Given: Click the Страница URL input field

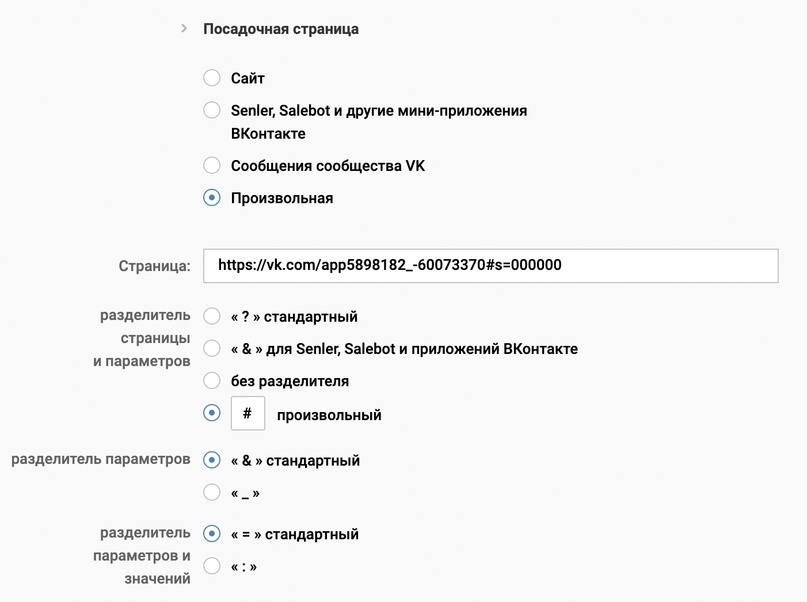Looking at the screenshot, I should [490, 266].
